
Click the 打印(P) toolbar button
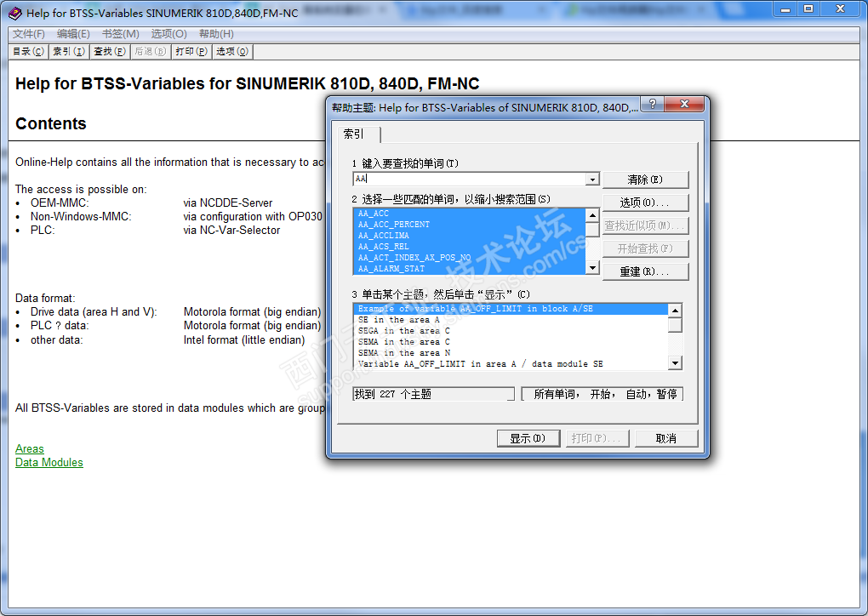point(191,51)
